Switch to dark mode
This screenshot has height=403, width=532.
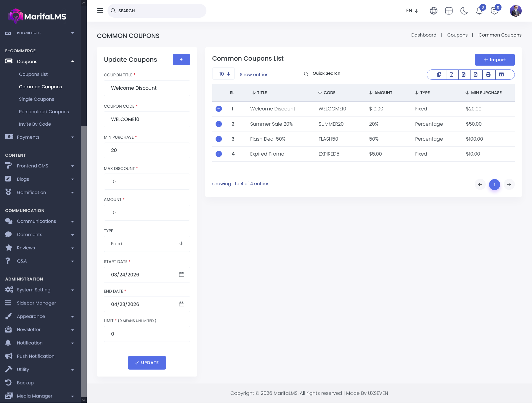464,11
